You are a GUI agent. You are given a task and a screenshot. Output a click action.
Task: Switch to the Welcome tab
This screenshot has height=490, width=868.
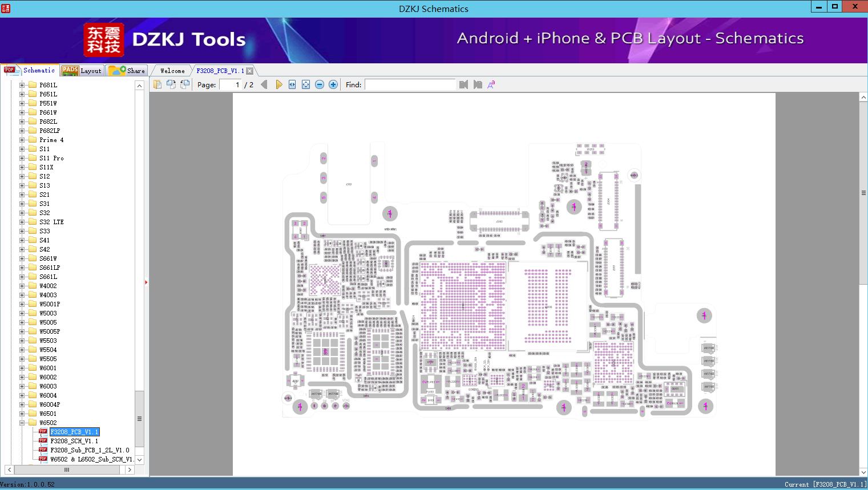[172, 71]
